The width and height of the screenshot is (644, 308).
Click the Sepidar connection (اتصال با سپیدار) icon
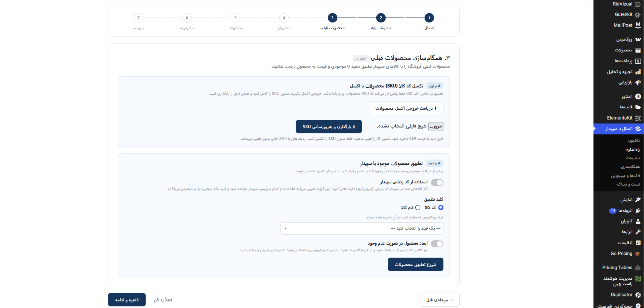pyautogui.click(x=638, y=129)
